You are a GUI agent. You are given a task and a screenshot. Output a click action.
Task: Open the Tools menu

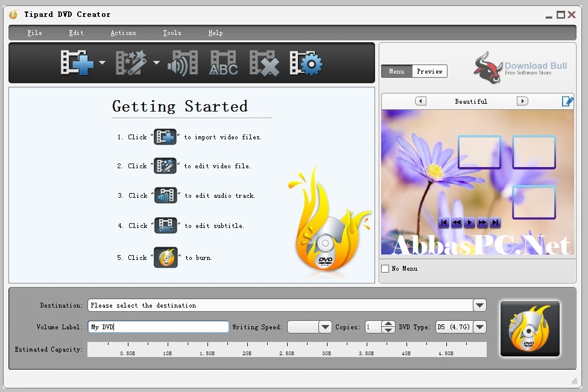(172, 33)
